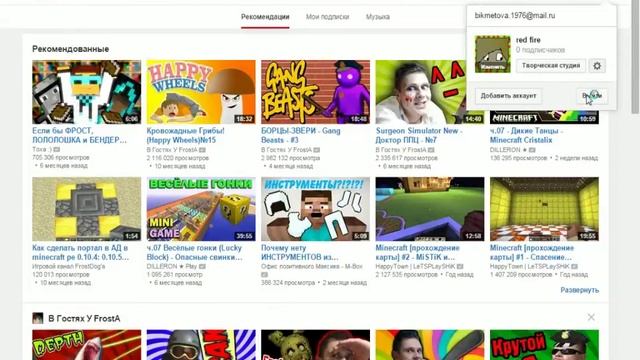Screen dimensions: 640x360
Task: Open Minecraft прохождение карты #1 title
Action: tap(532, 253)
